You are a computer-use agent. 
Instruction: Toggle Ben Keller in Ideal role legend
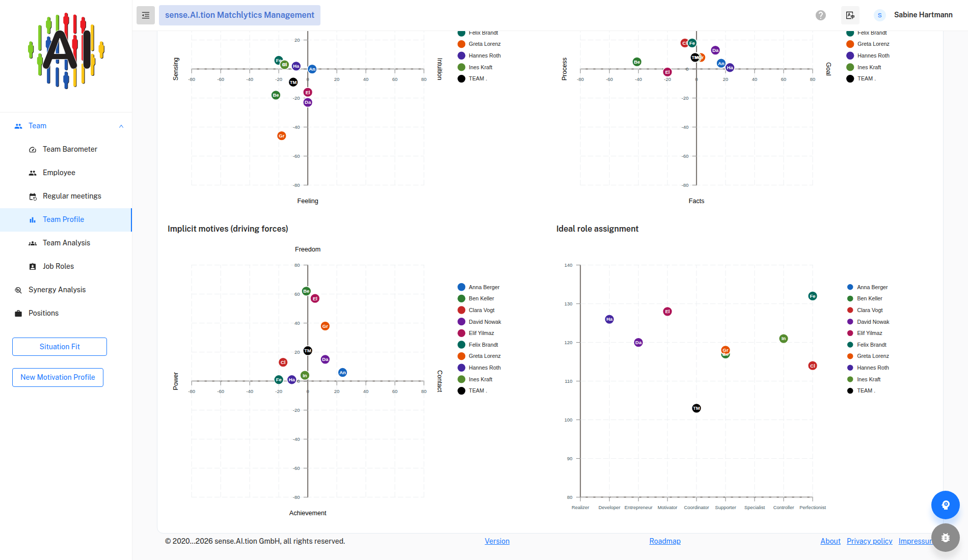click(865, 298)
